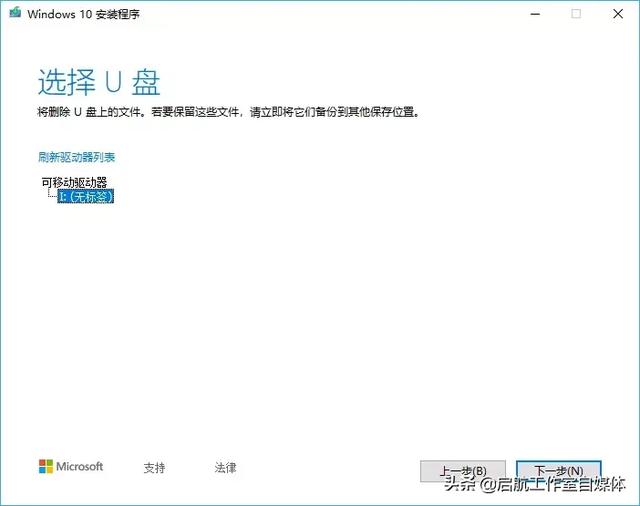Click the greyed-out maximize window button

coord(576,14)
